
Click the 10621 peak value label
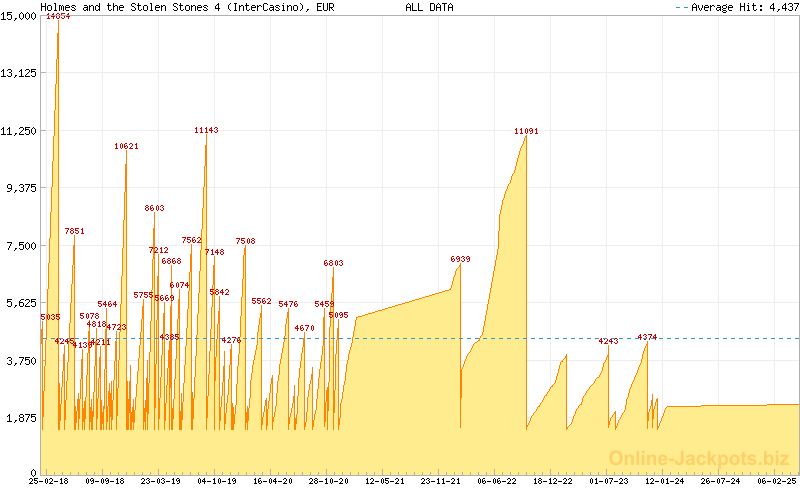[x=126, y=146]
